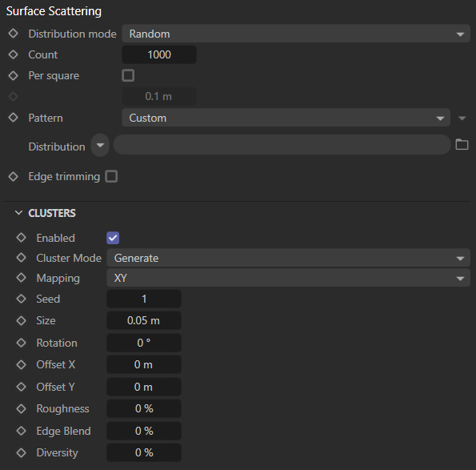This screenshot has height=470, width=476.
Task: Click the Diversity percentage field
Action: click(144, 452)
